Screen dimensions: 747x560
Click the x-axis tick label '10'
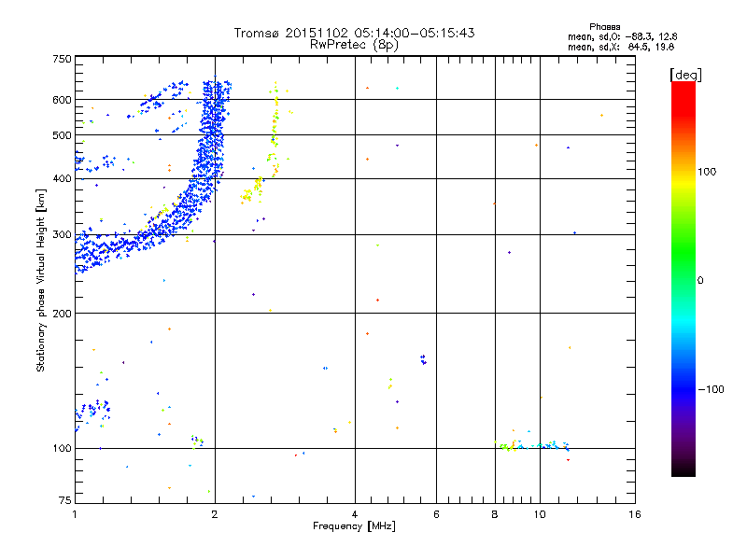[540, 514]
